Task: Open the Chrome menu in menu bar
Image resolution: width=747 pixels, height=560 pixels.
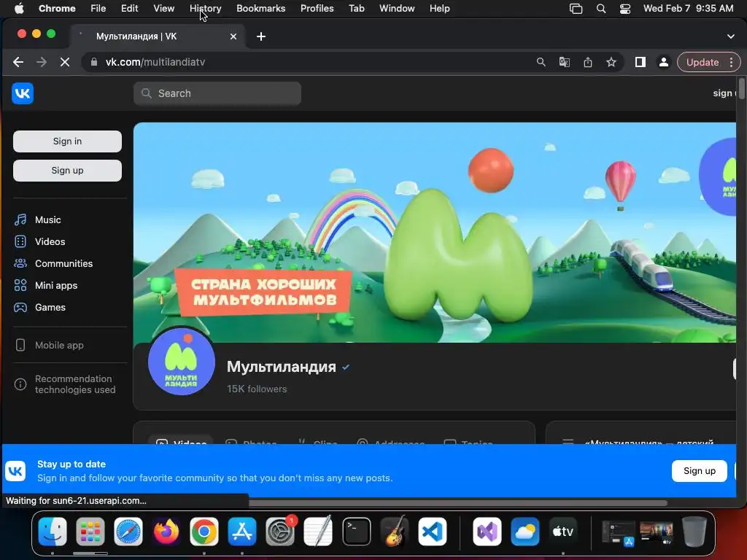Action: click(57, 8)
